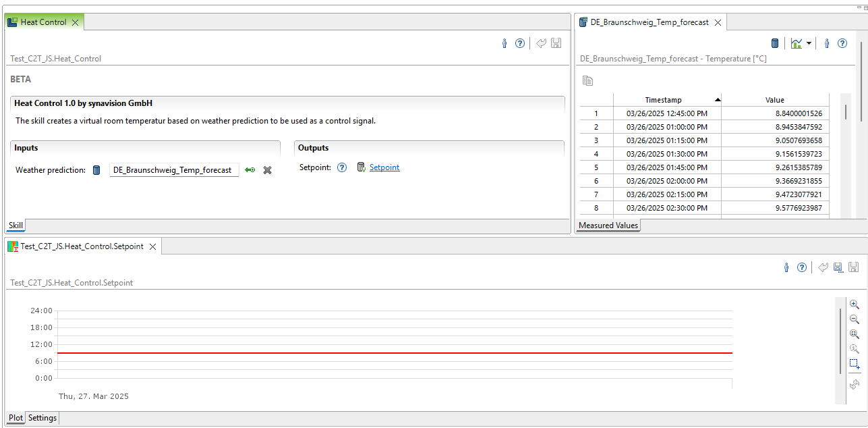Screen dimensions: 868x428
Task: Click the Weather prediction input field
Action: (x=174, y=170)
